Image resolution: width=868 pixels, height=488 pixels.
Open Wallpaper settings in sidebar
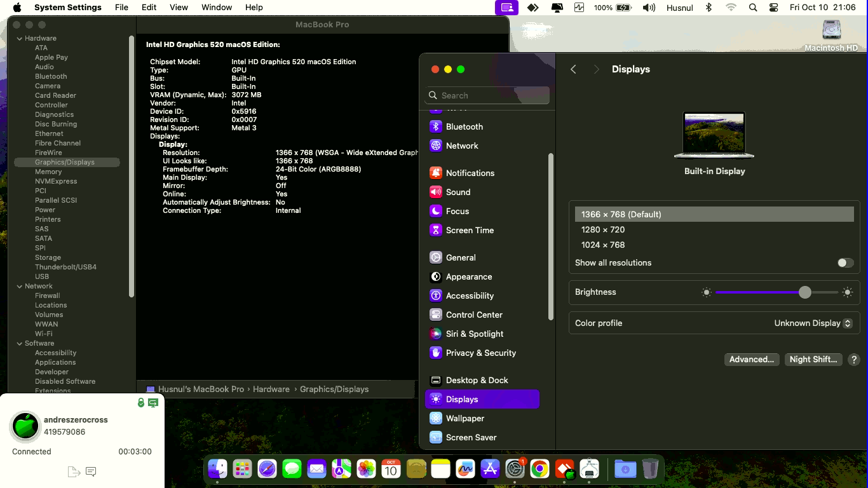click(482, 419)
